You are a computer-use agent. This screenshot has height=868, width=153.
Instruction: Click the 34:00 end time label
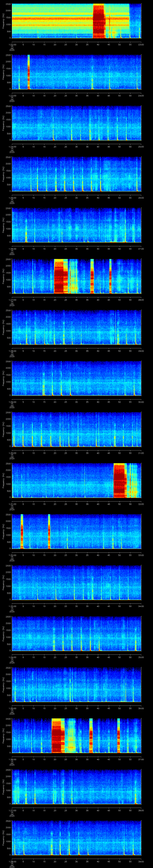click(x=141, y=606)
